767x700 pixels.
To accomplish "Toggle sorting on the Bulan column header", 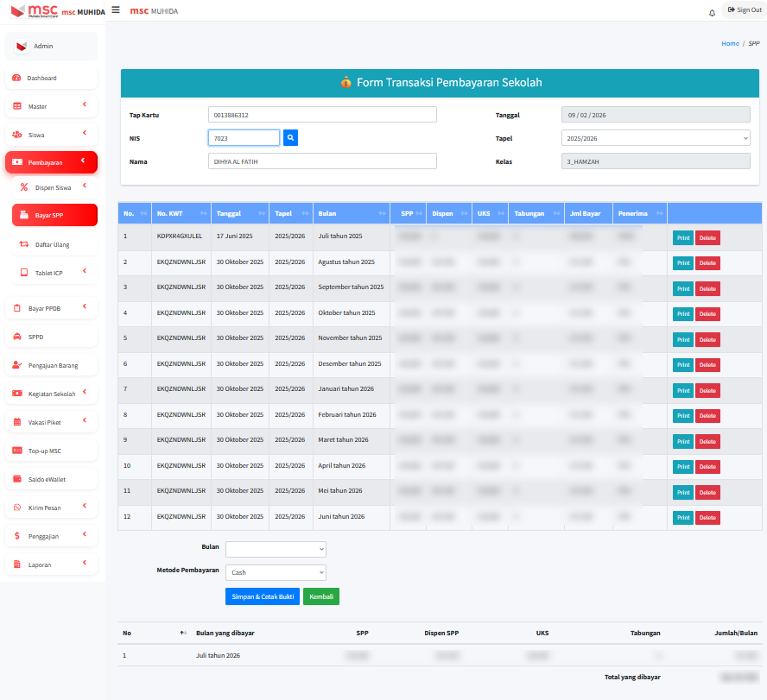I will [350, 213].
